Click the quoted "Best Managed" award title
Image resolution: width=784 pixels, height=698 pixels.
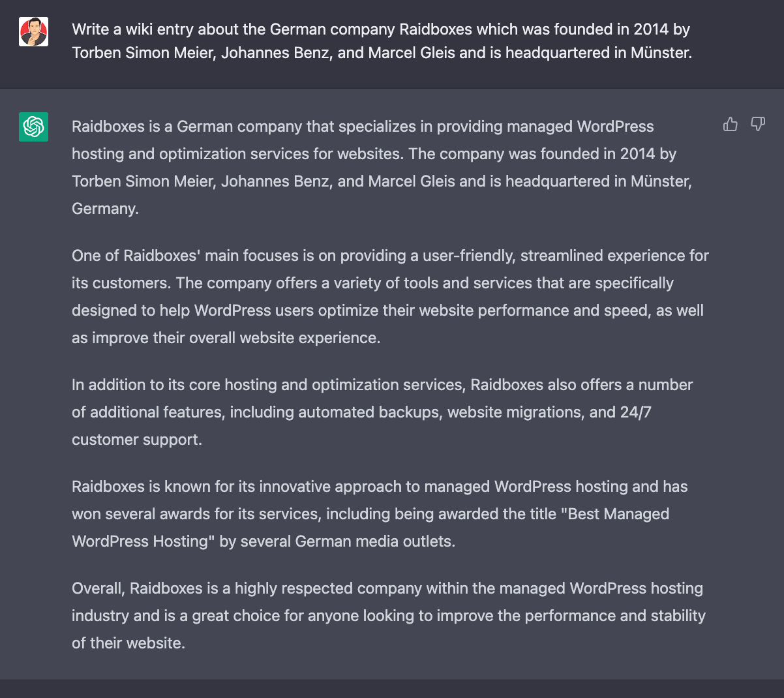614,514
